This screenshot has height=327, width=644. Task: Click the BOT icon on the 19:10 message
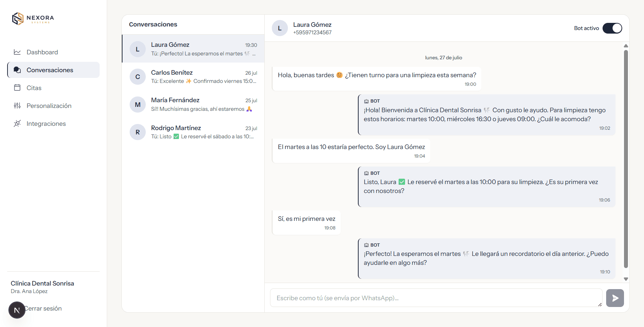click(x=366, y=245)
